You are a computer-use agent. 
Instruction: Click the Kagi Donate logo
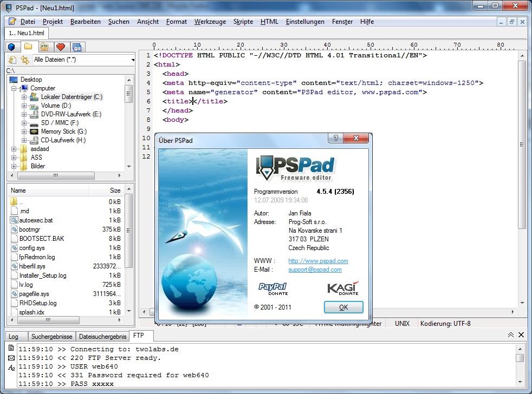[343, 288]
